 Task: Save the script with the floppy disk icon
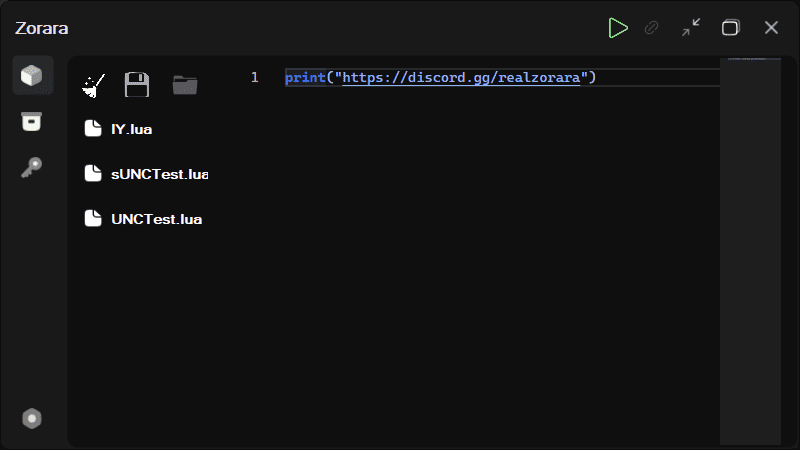[137, 85]
